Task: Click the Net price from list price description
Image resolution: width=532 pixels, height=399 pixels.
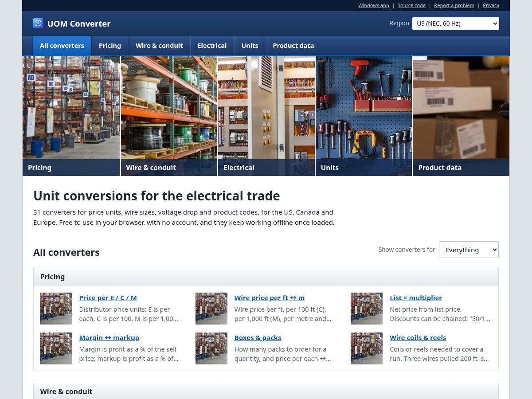Action: point(440,314)
